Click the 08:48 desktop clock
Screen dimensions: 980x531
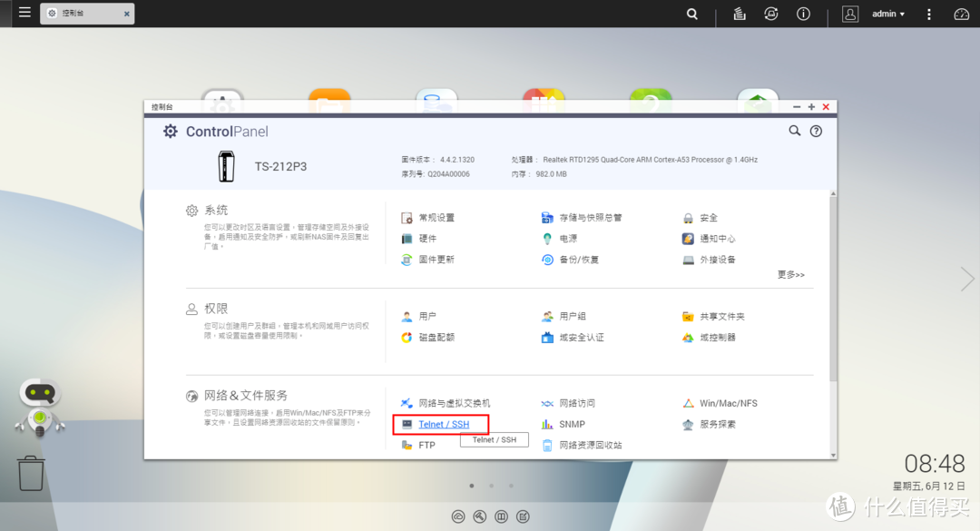(935, 464)
